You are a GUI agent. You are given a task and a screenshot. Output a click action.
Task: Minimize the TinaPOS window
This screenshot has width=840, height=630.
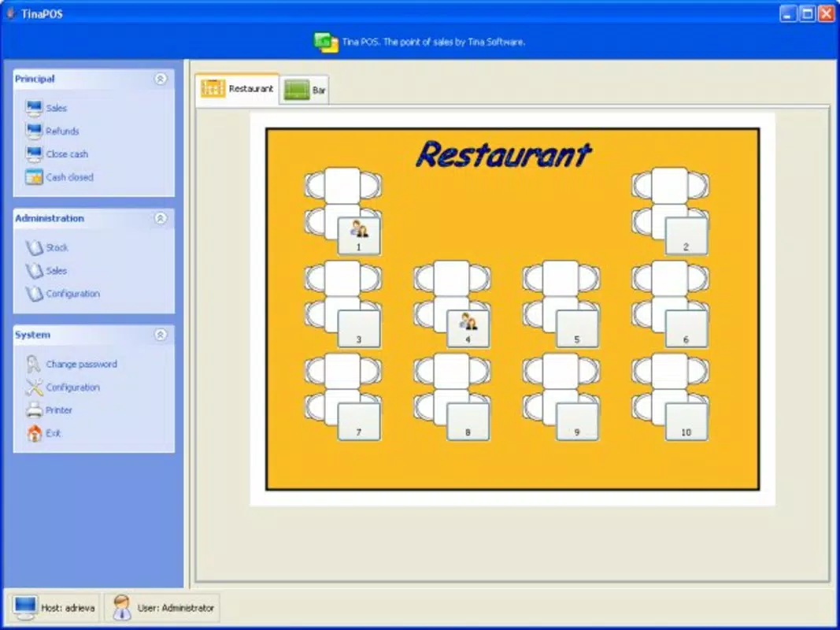[787, 13]
